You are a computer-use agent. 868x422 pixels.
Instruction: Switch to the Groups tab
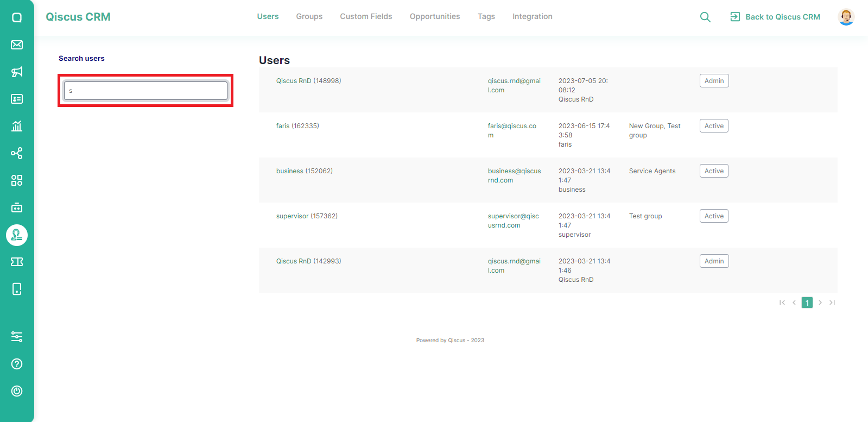click(309, 17)
